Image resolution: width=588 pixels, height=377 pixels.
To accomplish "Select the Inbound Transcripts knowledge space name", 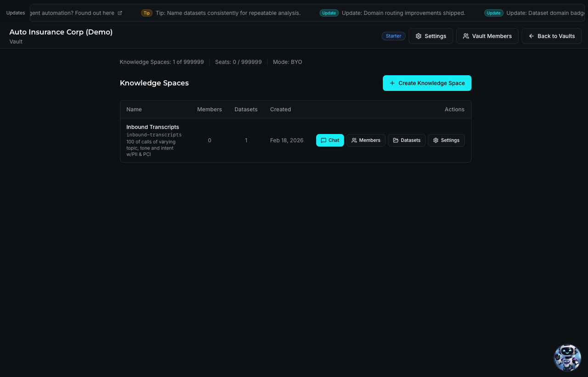I will [x=153, y=127].
